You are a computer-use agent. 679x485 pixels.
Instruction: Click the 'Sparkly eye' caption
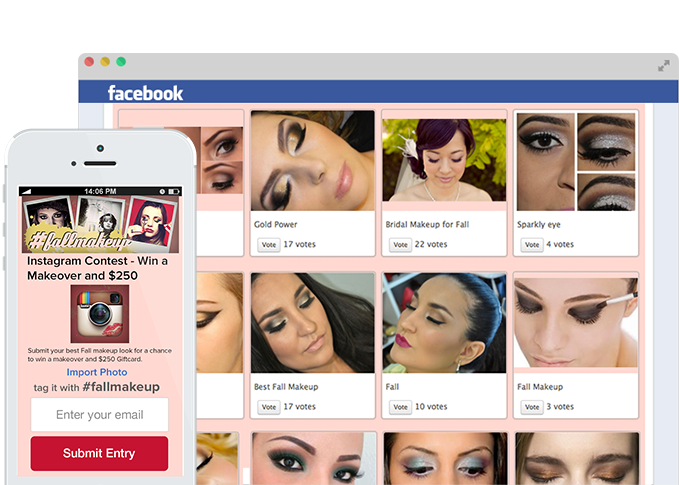[538, 225]
